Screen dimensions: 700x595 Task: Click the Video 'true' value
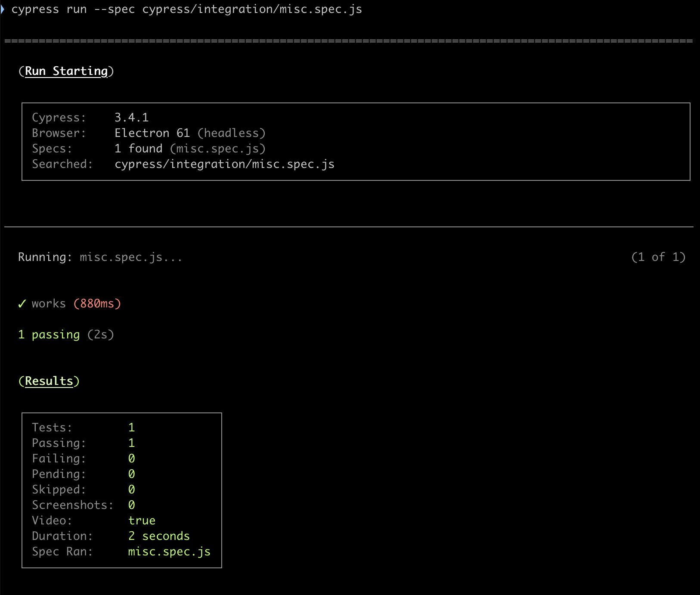(142, 520)
